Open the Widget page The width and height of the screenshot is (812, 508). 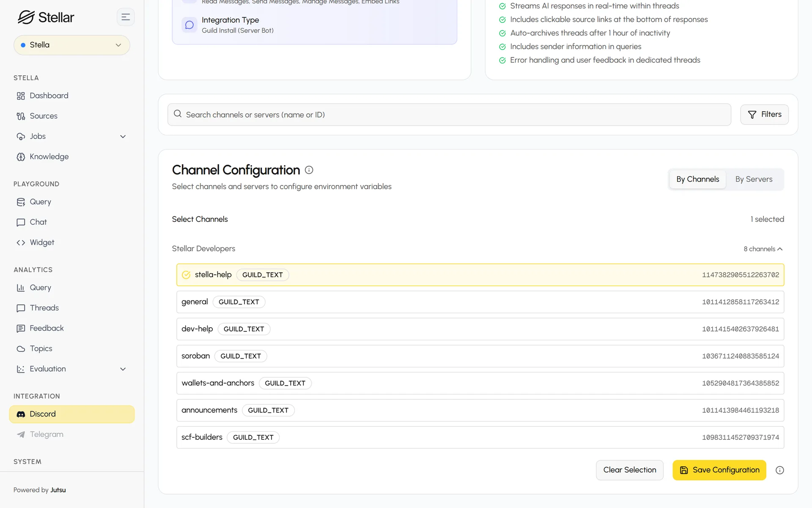[72, 243]
